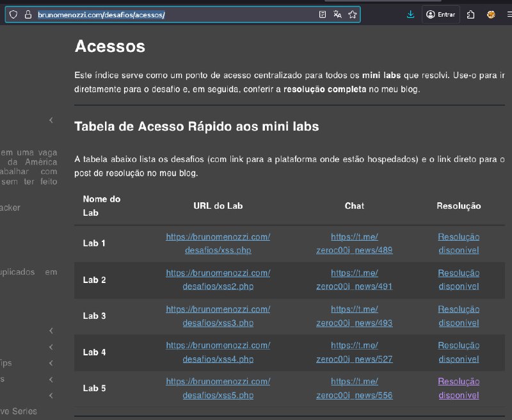Open the Lab 2 xss2.php link
The height and width of the screenshot is (420, 512).
click(218, 280)
